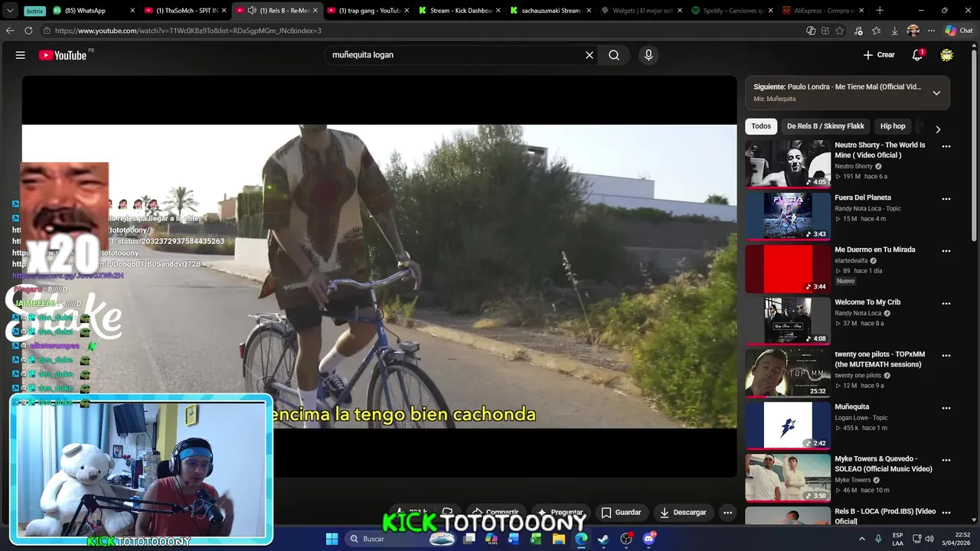Open Word from the taskbar
The image size is (980, 551).
click(x=514, y=539)
